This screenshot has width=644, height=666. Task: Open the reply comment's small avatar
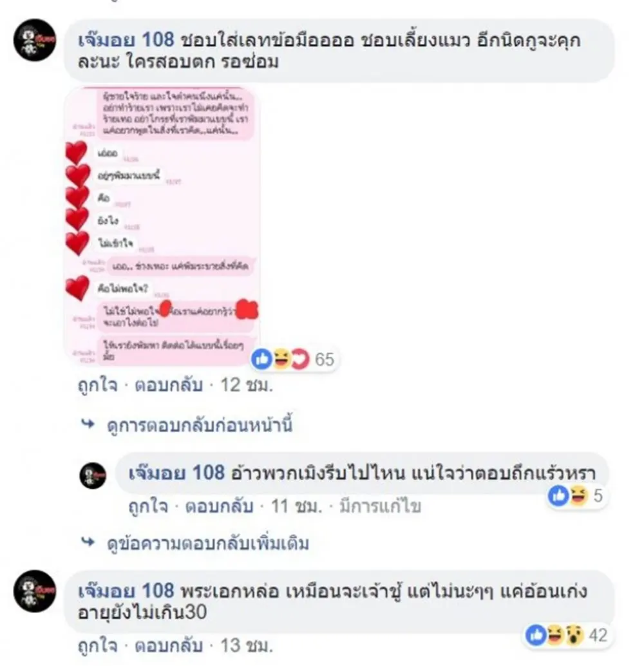click(93, 475)
